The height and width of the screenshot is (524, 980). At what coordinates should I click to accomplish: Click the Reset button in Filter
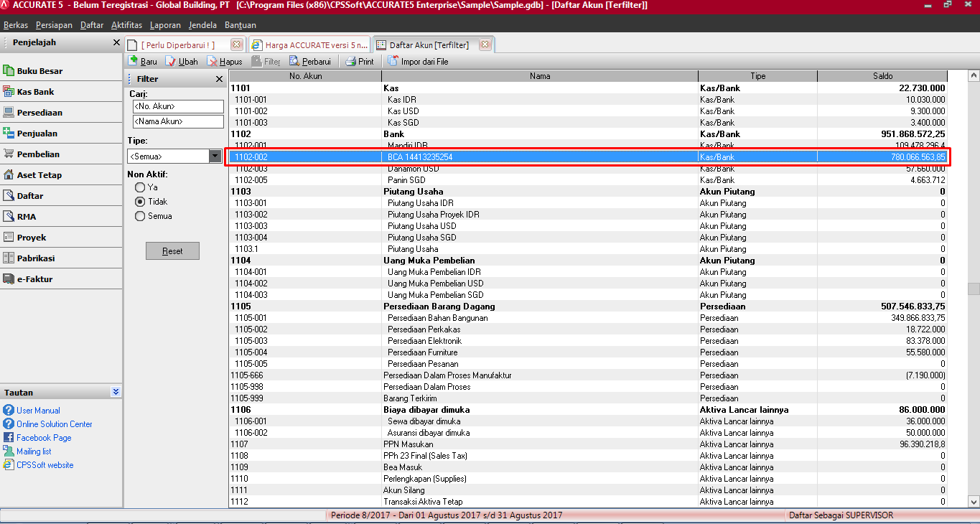click(x=172, y=251)
